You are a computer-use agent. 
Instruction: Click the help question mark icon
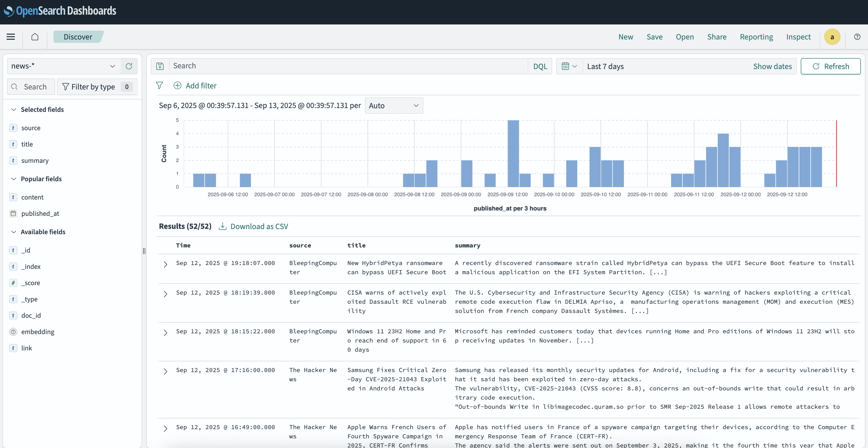tap(857, 37)
